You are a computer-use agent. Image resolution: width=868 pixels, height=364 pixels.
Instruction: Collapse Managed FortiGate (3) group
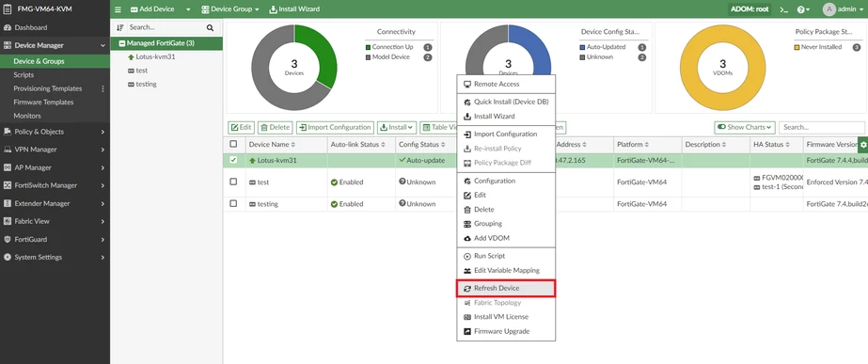(x=122, y=43)
